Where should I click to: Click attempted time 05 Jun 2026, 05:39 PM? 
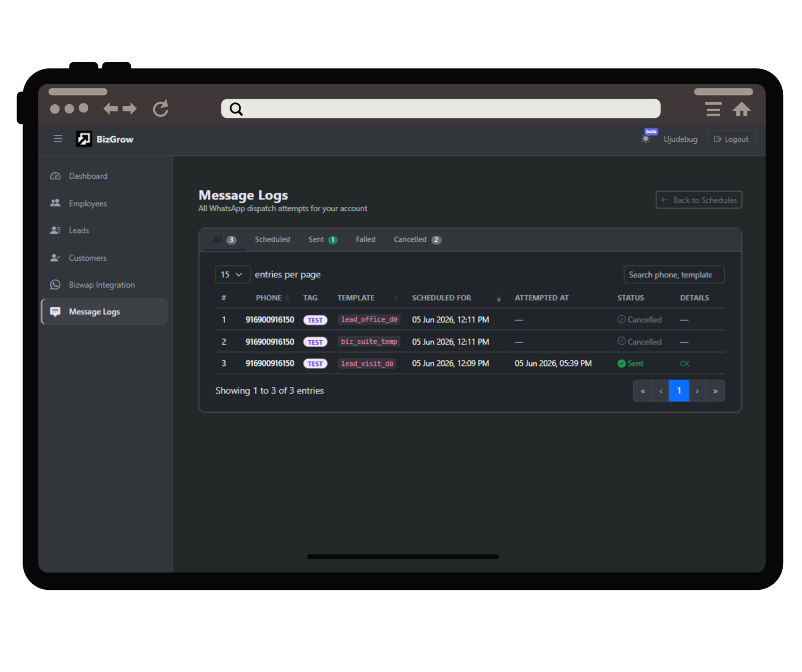[x=553, y=363]
